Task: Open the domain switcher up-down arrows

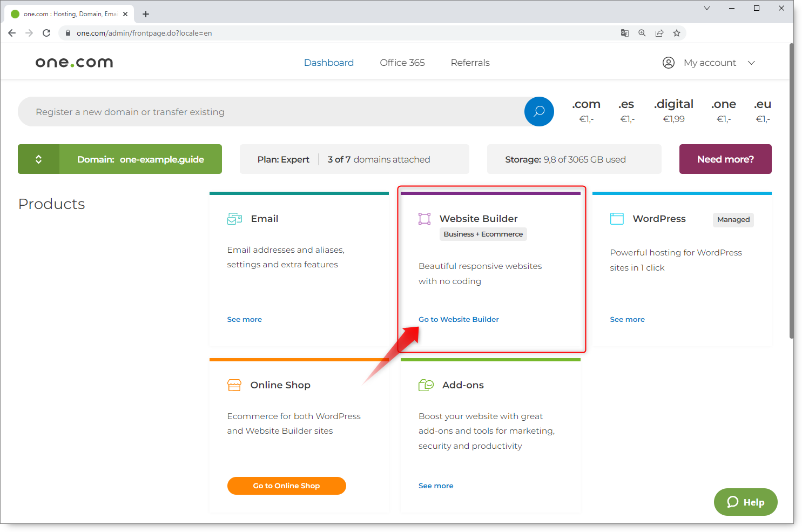Action: [x=39, y=159]
